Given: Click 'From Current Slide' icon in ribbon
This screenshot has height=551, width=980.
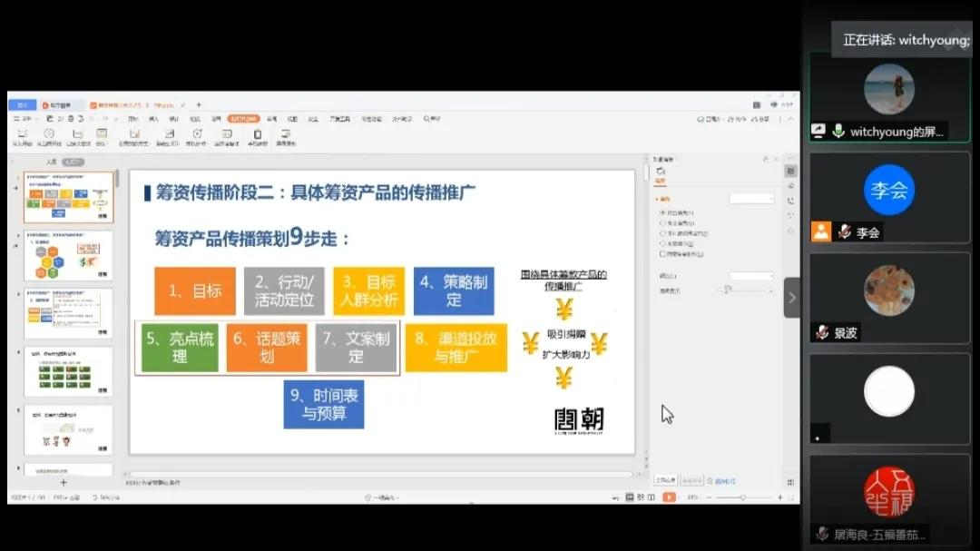Looking at the screenshot, I should tap(50, 136).
